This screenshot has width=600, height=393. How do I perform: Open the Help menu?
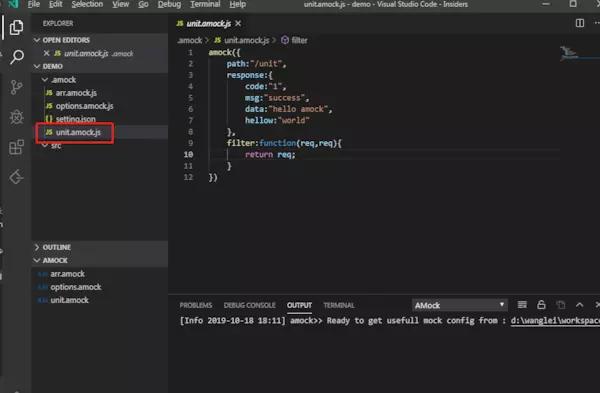(x=238, y=4)
